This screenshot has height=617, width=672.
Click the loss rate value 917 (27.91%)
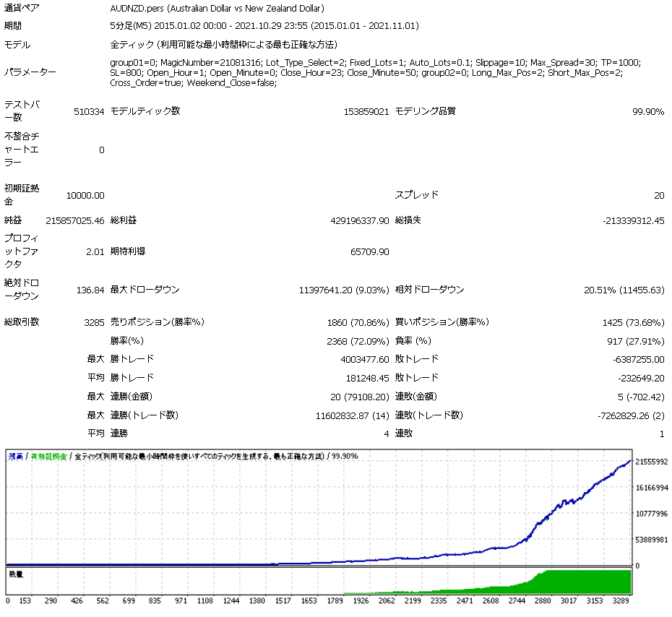click(x=636, y=342)
